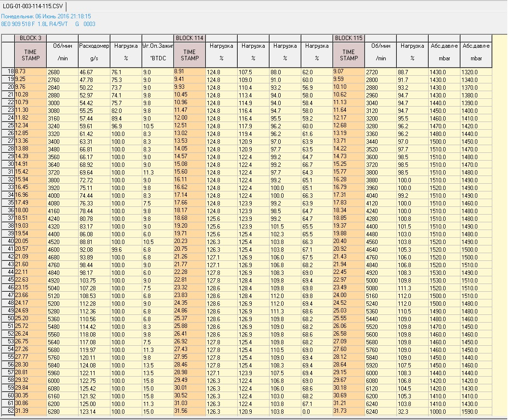Screen dimensions: 514x420
Task: Click the RPM cell 5000
Action: 380,280
